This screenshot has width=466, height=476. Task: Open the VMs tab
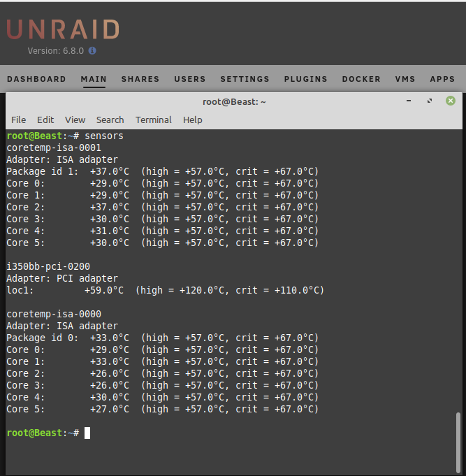[405, 79]
